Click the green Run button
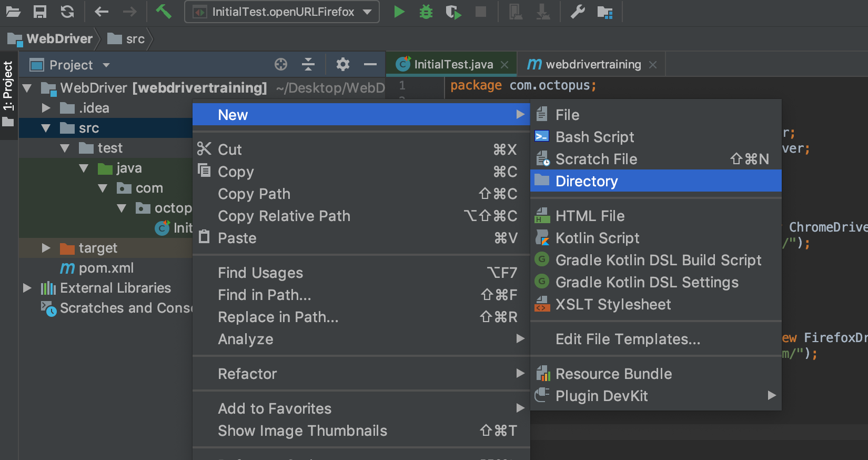 pos(399,12)
